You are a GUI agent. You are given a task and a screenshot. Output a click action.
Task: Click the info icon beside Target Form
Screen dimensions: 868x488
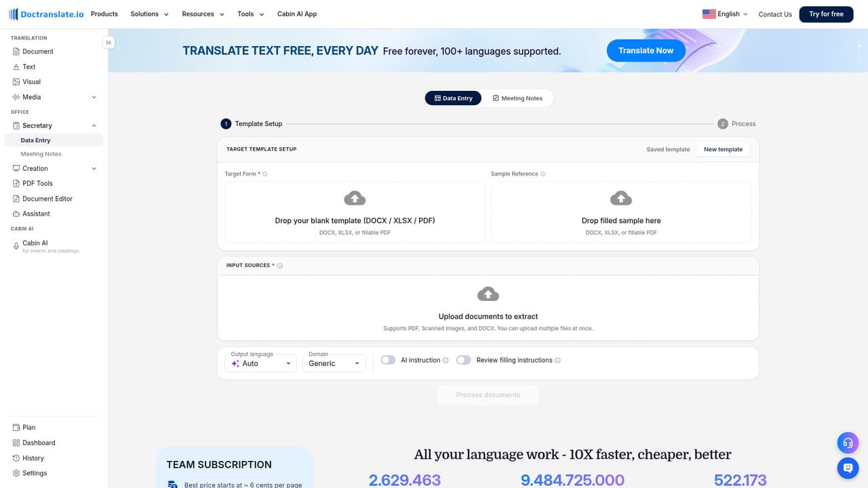coord(265,174)
